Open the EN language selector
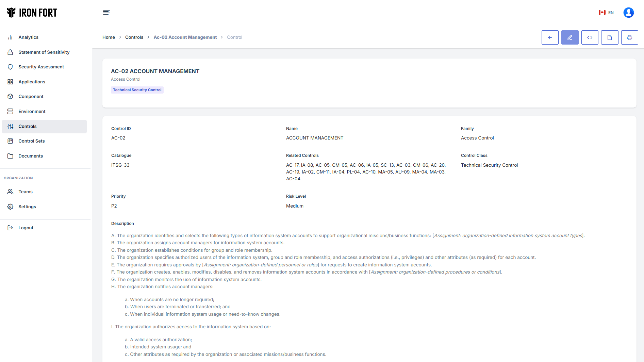Viewport: 644px width, 362px height. pos(606,13)
